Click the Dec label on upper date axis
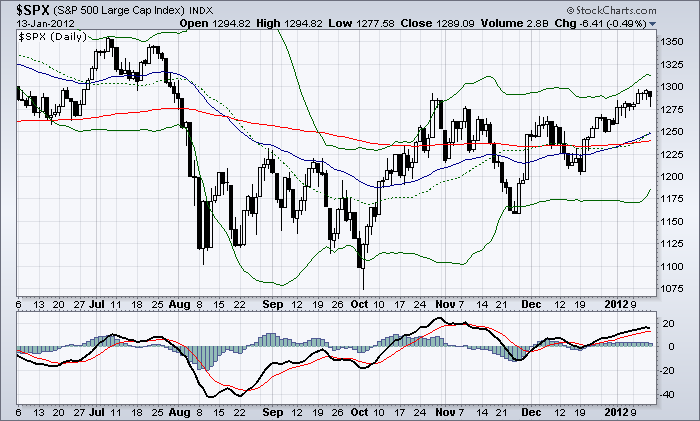Screen dimensions: 700x421 point(531,304)
